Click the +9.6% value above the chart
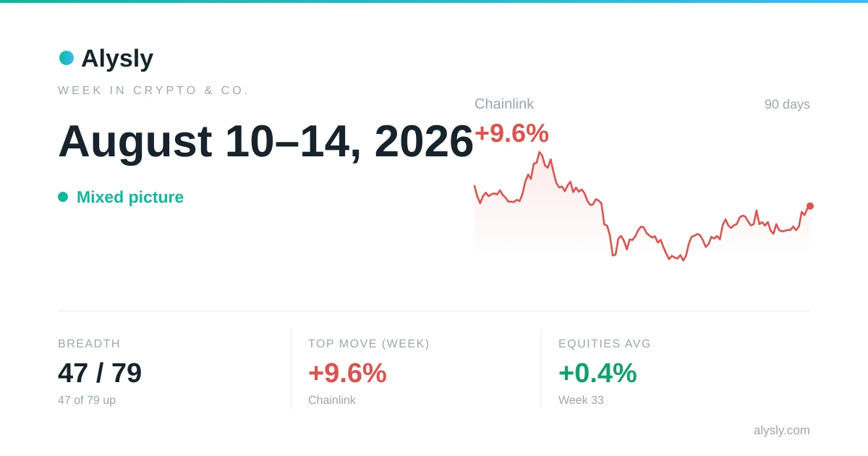Screen dimensions: 868x456 [x=511, y=133]
